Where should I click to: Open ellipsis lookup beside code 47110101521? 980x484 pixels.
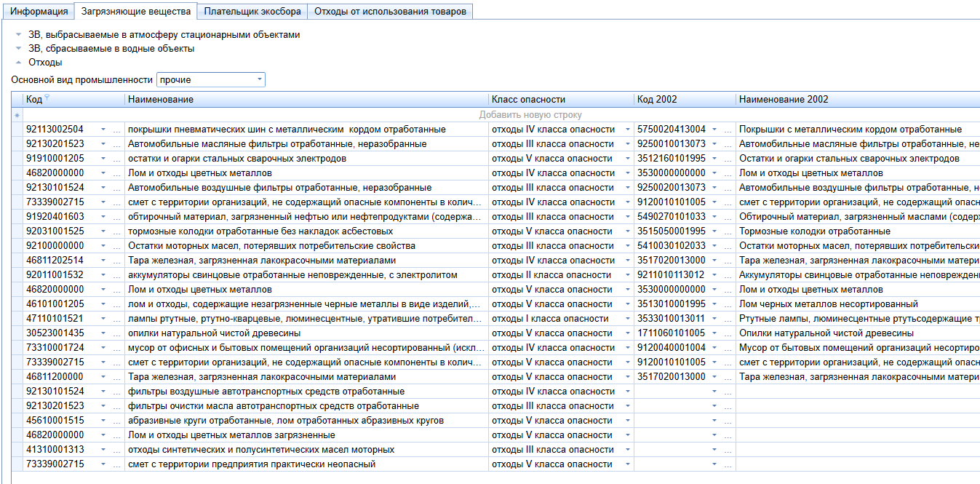point(117,319)
